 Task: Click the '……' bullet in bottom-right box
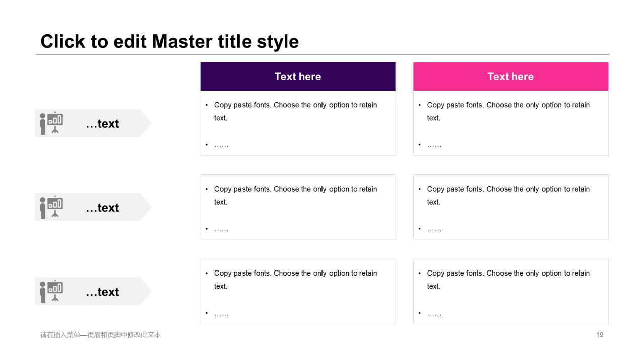[x=434, y=313]
